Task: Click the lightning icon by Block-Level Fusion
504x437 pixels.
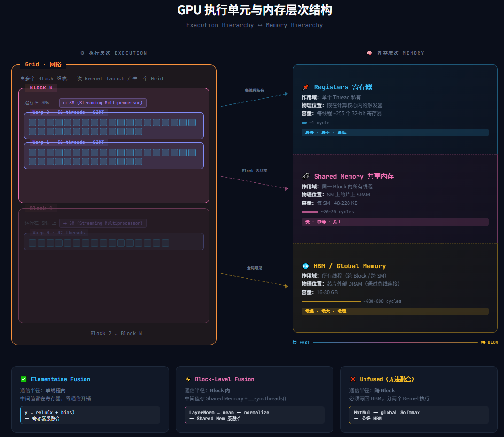Action: click(188, 379)
